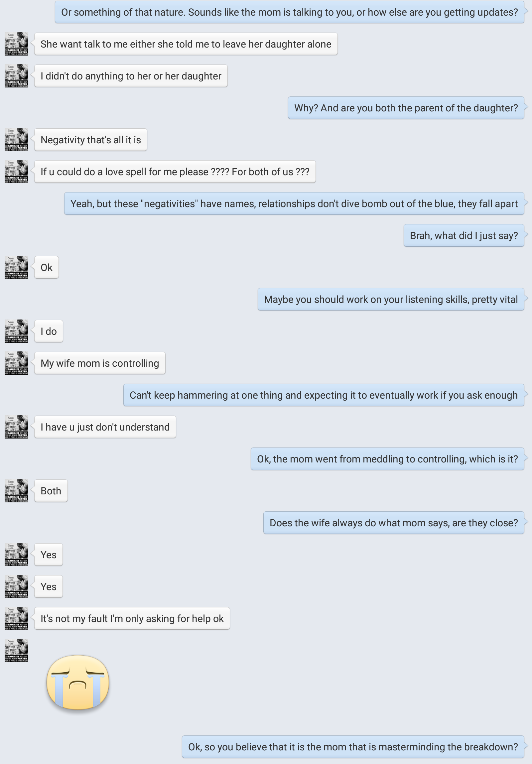The width and height of the screenshot is (532, 764).
Task: Click the avatar beside "It's not my fault" message
Action: click(x=16, y=619)
